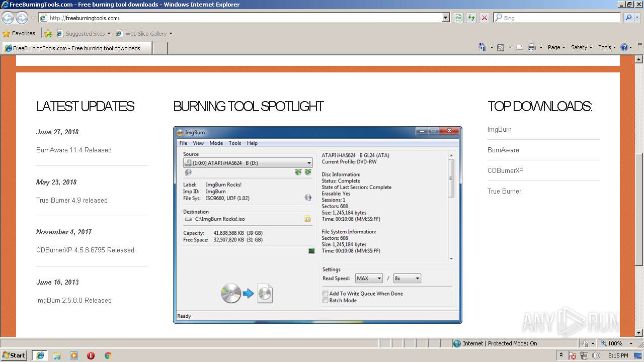644x362 pixels.
Task: Open the ImgBurn File menu
Action: pos(183,143)
